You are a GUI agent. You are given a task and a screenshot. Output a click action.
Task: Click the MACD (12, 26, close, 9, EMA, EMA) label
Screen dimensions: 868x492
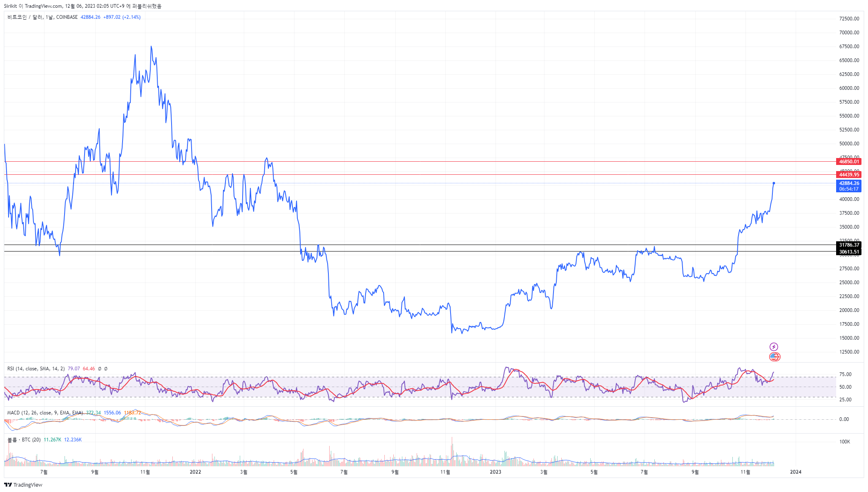pos(45,413)
